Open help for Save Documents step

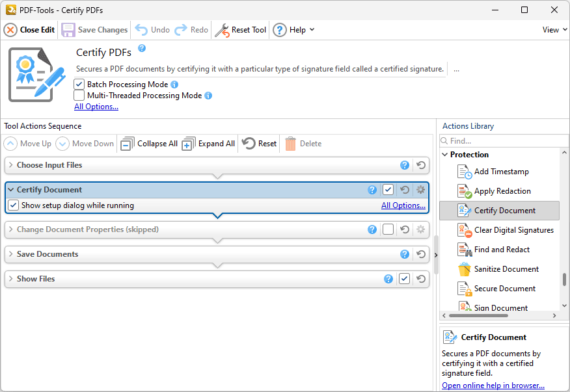405,254
